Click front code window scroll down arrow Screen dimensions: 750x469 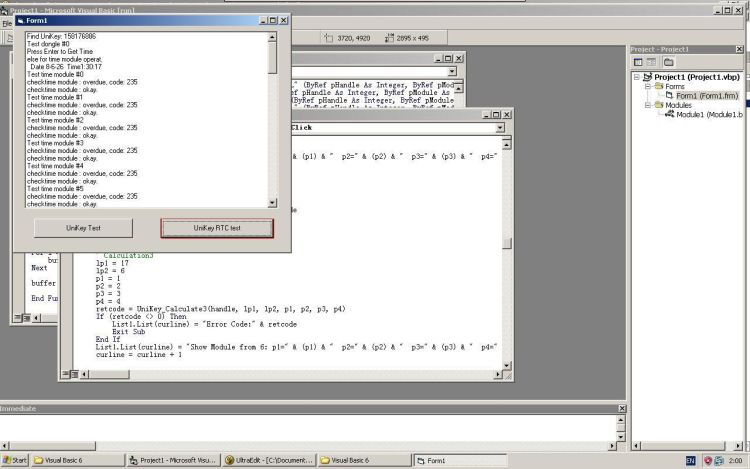click(507, 366)
